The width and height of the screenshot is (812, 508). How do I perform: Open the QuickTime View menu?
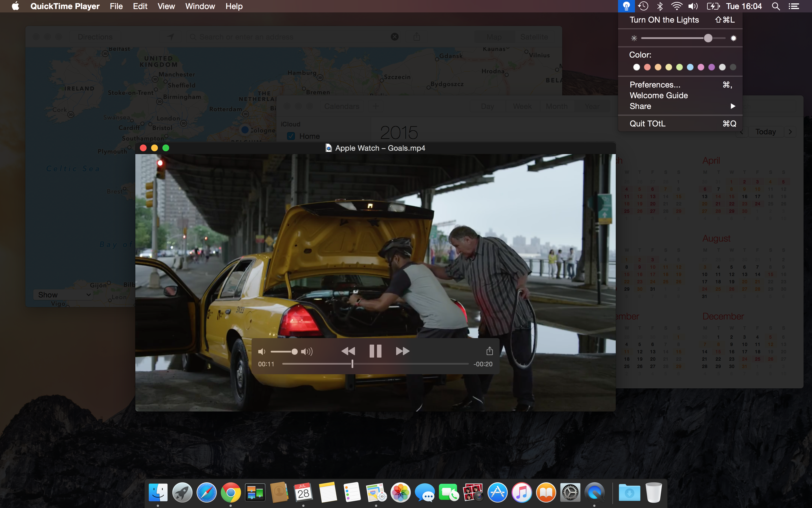(166, 6)
